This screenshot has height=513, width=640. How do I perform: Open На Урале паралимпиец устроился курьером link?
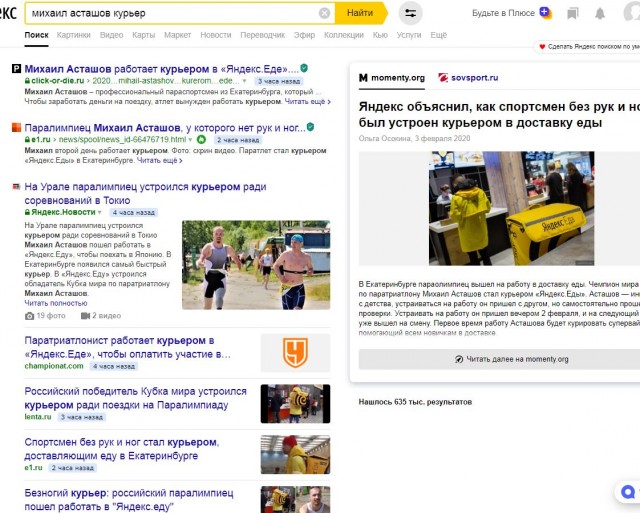145,193
